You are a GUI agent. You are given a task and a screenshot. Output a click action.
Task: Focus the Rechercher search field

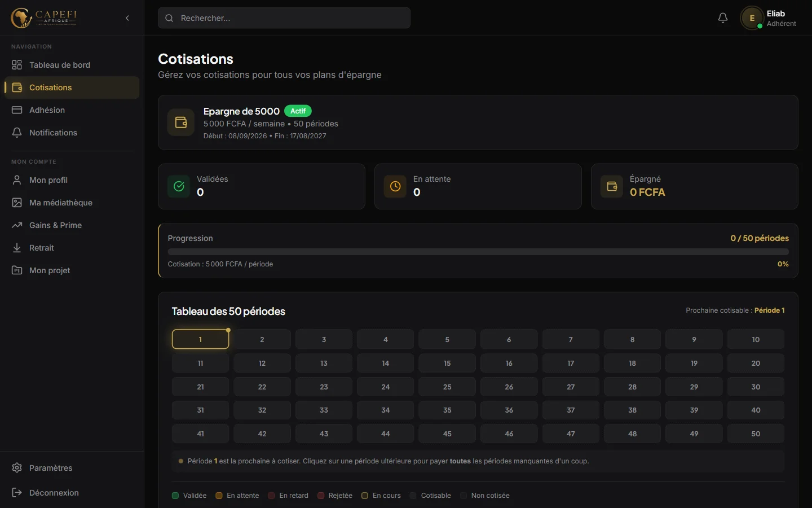click(x=284, y=18)
